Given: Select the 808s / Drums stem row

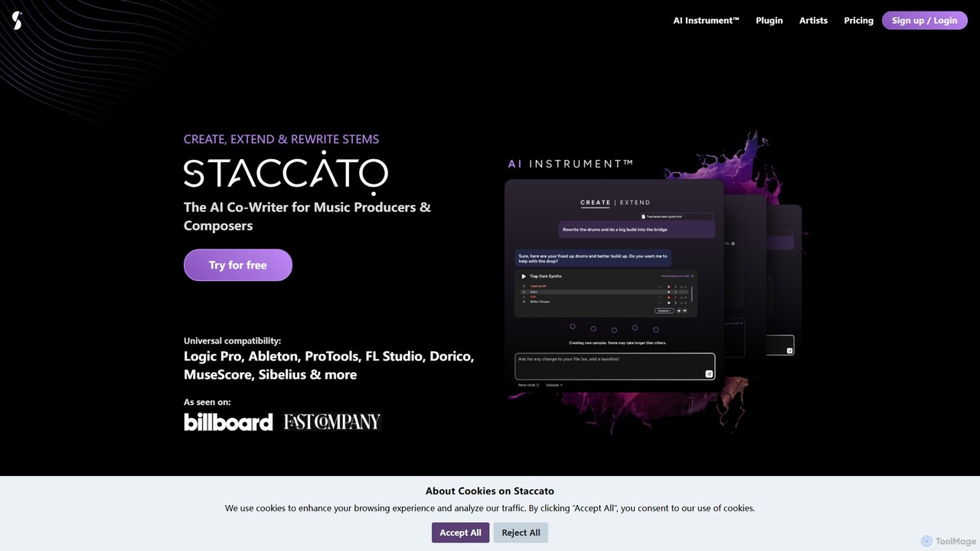Looking at the screenshot, I should (604, 302).
